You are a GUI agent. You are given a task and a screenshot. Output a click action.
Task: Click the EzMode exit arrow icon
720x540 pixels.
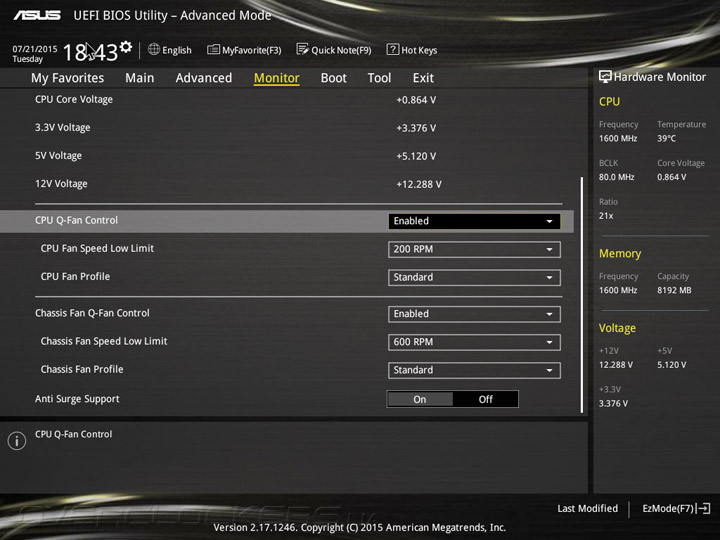703,508
